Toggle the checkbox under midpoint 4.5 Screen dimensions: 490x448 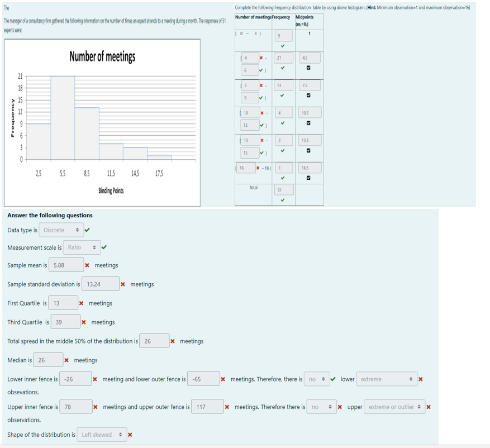coord(308,68)
